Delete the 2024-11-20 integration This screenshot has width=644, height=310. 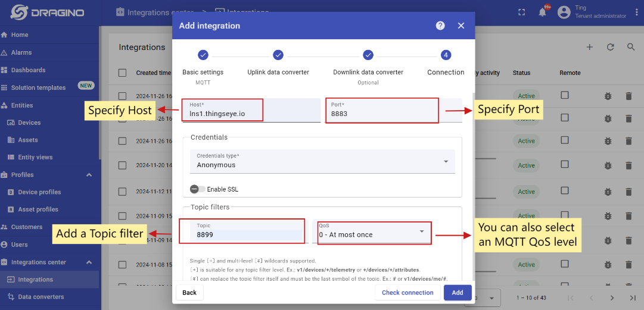[629, 165]
